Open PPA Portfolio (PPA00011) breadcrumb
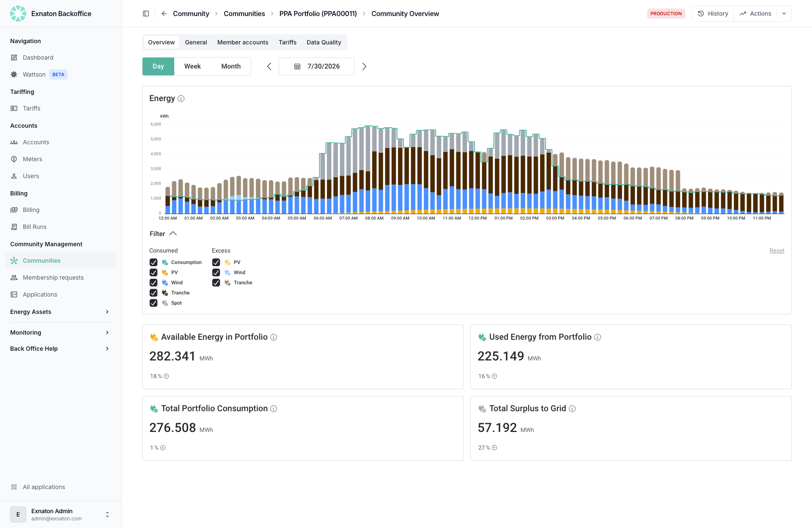Screen dimensions: 812x528 (318, 14)
